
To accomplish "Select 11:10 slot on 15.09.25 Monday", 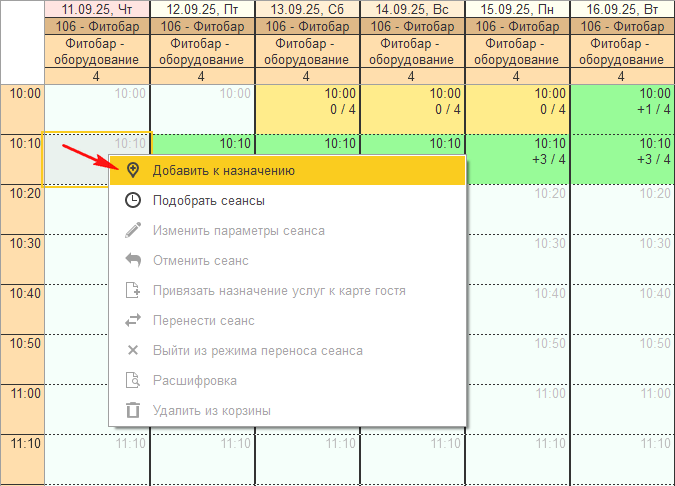I will [x=517, y=459].
